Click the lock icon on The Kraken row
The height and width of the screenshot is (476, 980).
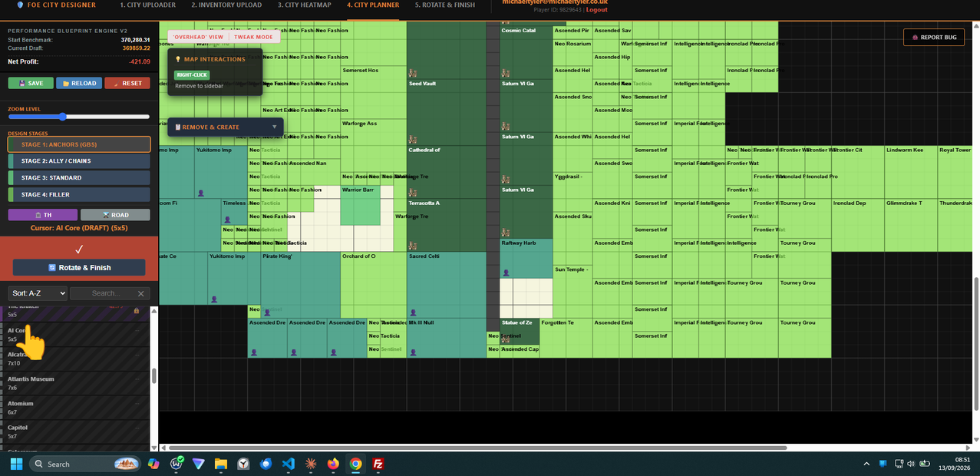137,310
